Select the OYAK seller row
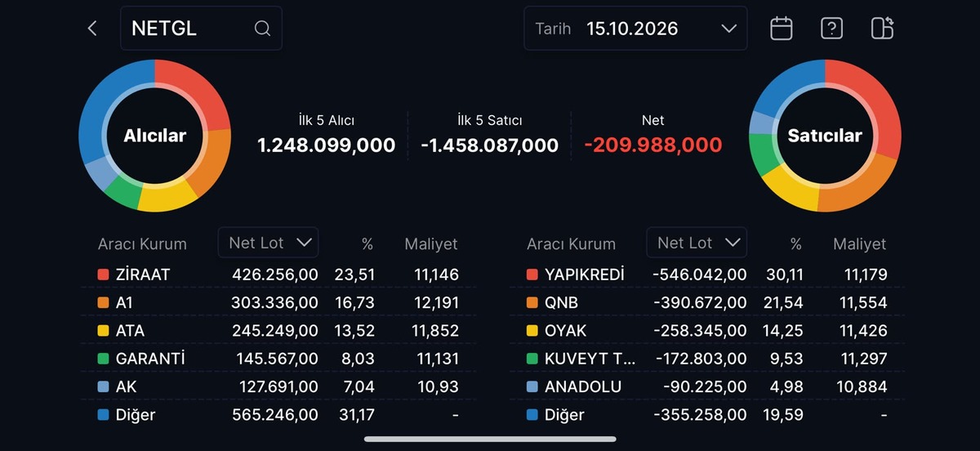Viewport: 980px width, 451px height. [707, 331]
